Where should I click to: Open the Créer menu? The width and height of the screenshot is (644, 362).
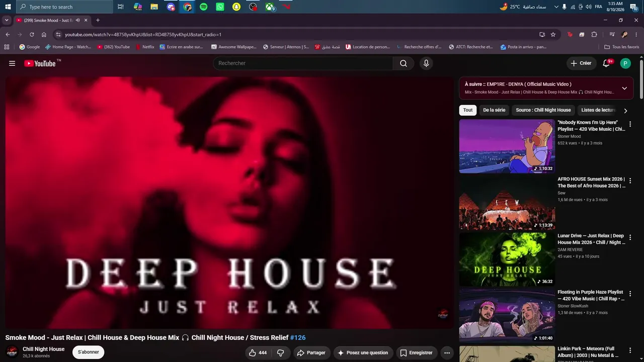pos(581,63)
